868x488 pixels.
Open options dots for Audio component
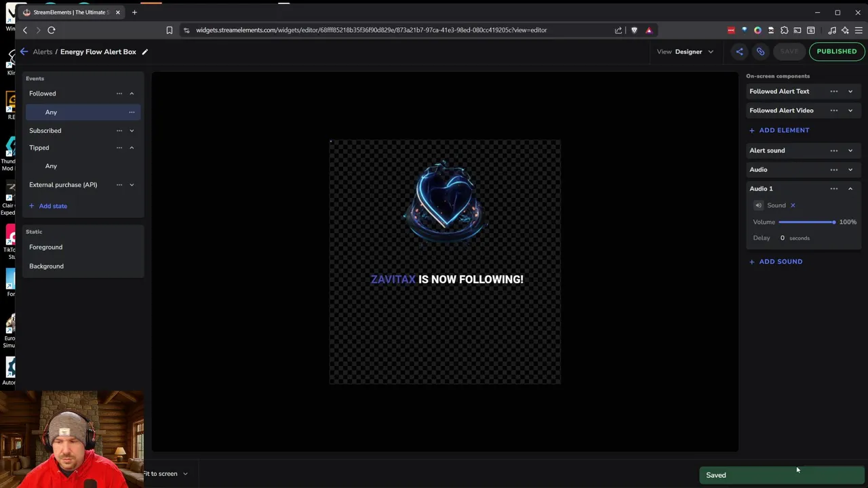click(x=834, y=169)
